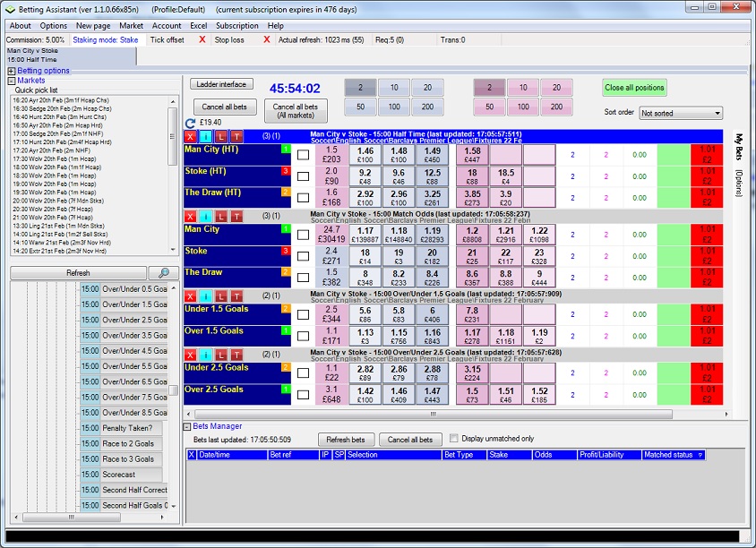
Task: Click L icon on Over/Under 2.5 Goals header
Action: point(221,355)
